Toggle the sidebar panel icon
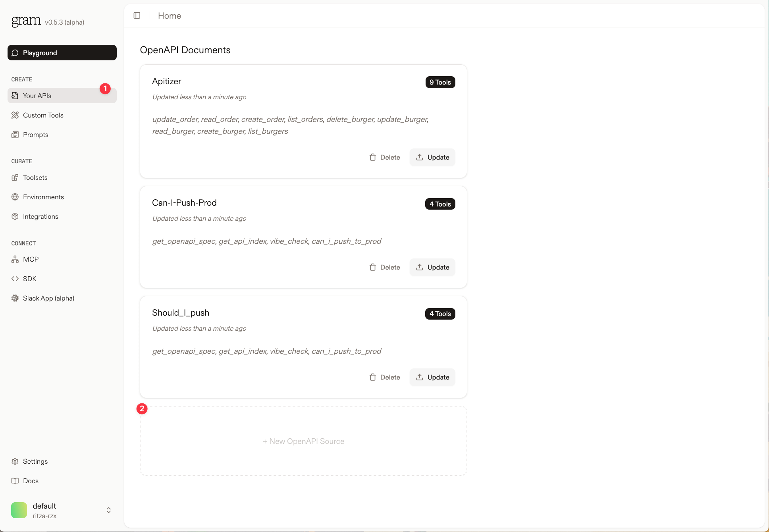This screenshot has width=769, height=532. 137,15
